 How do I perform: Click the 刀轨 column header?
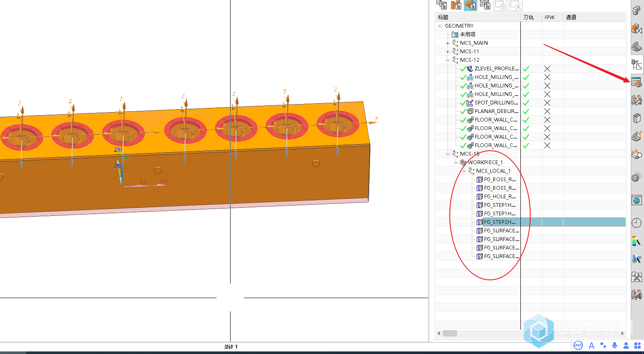point(531,17)
